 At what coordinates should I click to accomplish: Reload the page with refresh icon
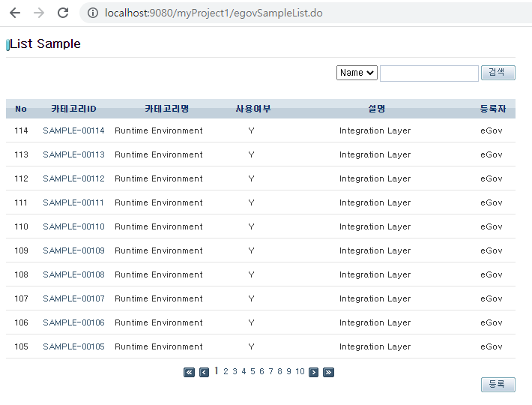[x=63, y=13]
